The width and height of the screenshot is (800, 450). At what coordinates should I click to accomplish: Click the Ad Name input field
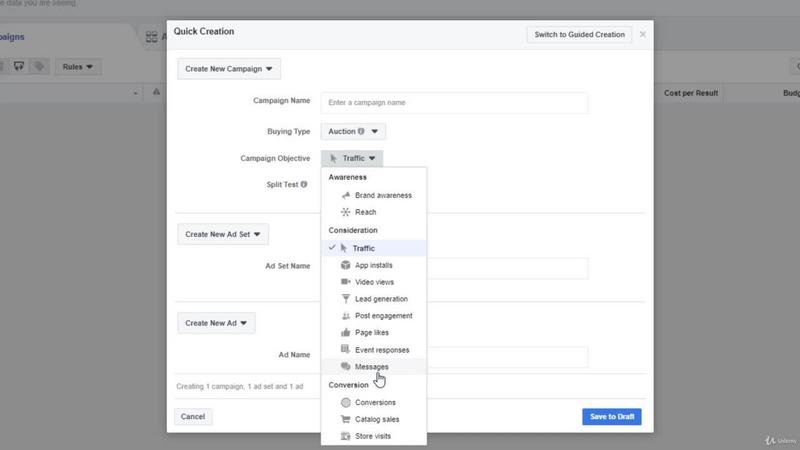[x=507, y=357]
